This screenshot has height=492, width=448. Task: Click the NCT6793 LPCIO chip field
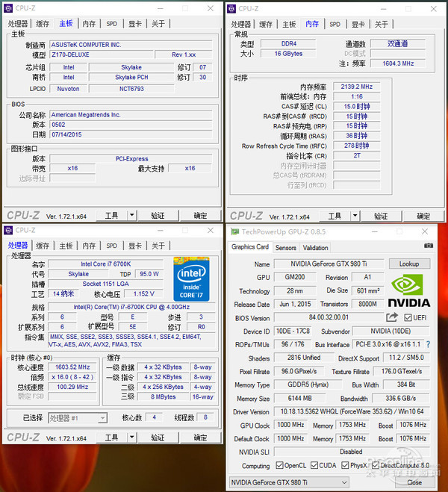click(x=131, y=89)
